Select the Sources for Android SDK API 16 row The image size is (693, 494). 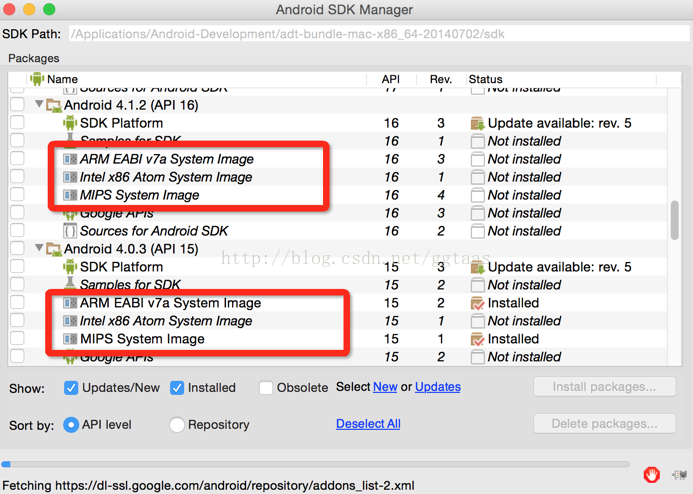[337, 231]
